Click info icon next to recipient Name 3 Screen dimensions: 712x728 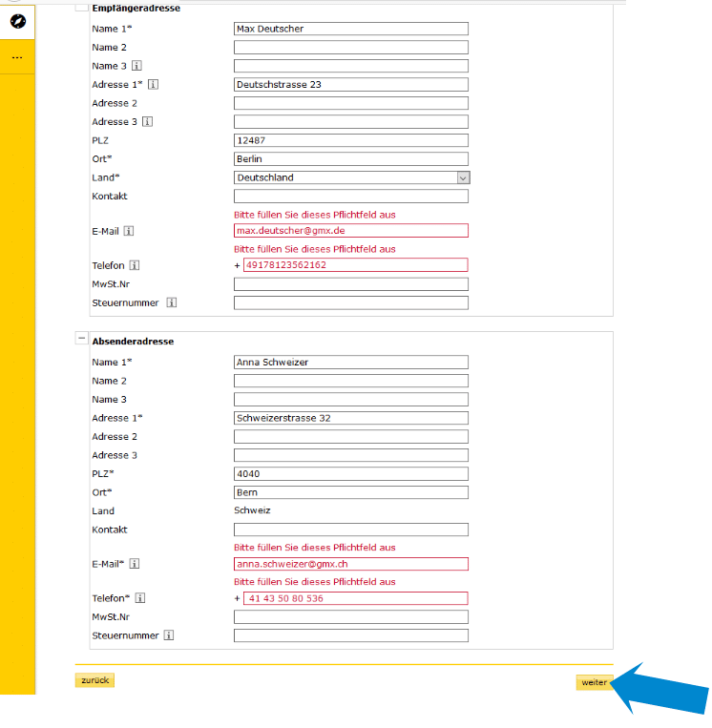tap(136, 66)
